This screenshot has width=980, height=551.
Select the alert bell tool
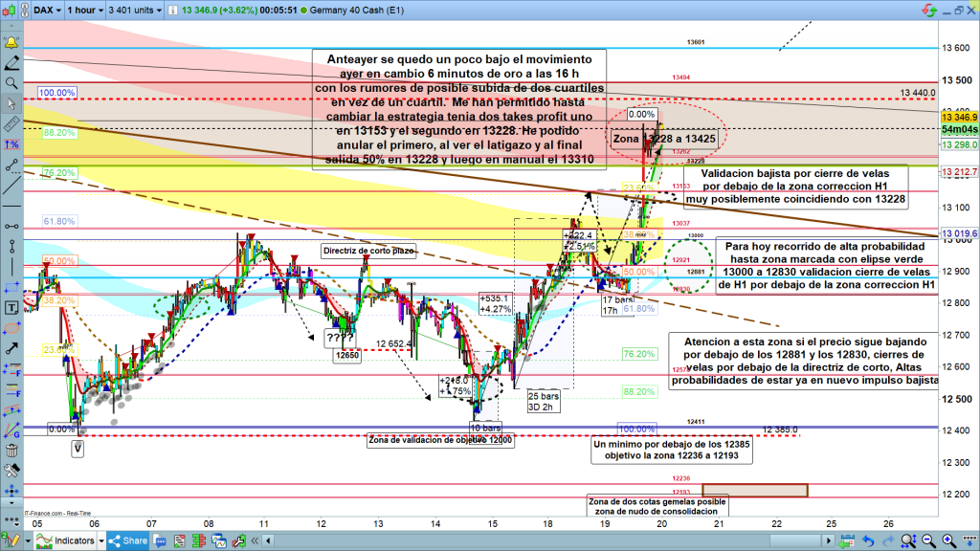pos(11,44)
